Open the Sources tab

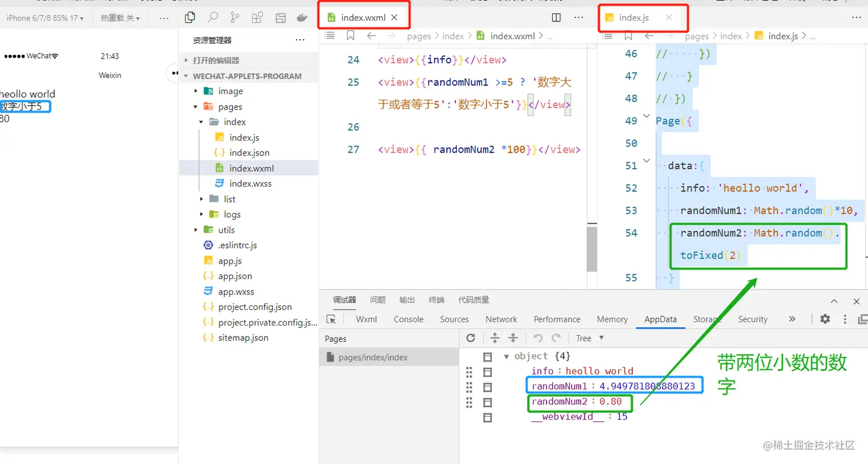tap(455, 319)
